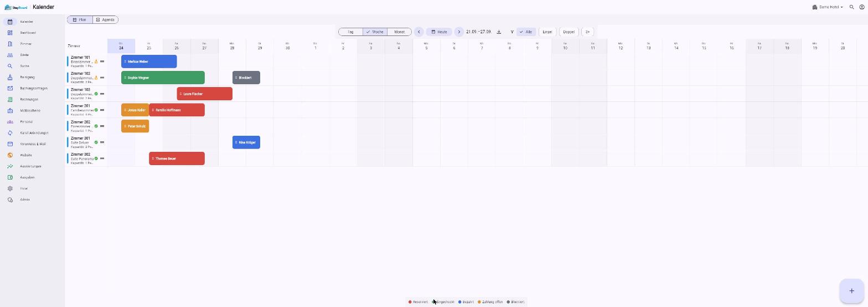The image size is (868, 307).
Task: Open the Reinigung sidebar icon
Action: click(x=10, y=77)
